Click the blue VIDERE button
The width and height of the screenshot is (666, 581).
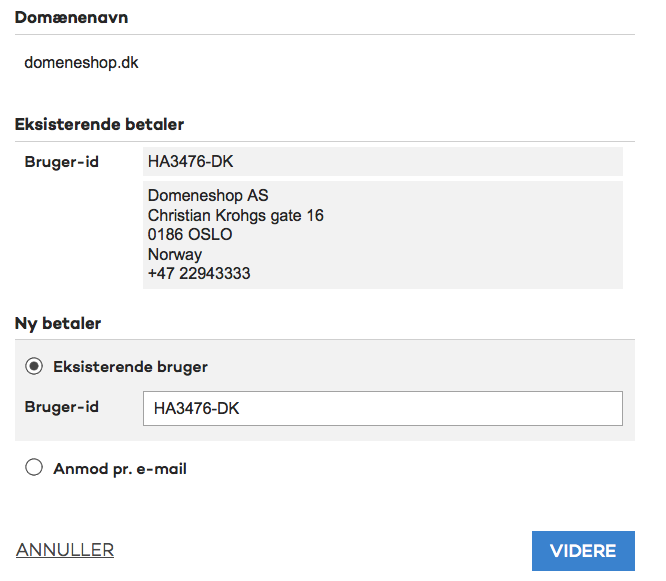[583, 550]
